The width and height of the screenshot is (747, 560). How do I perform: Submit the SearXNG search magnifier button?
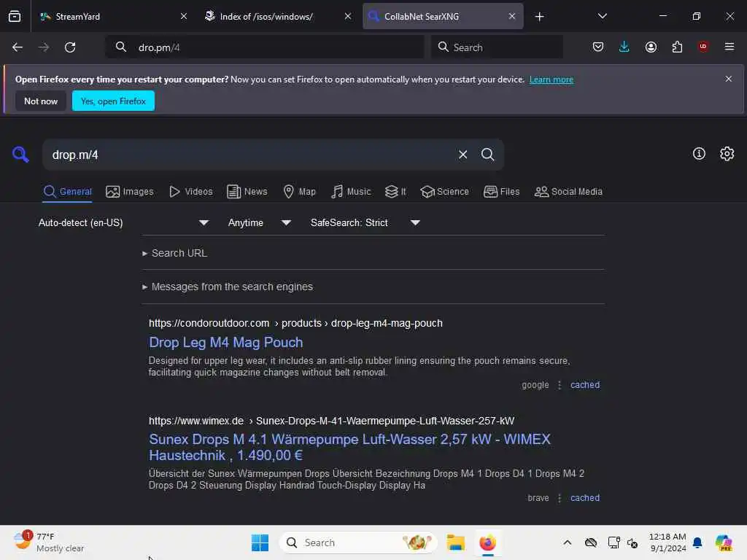coord(487,155)
